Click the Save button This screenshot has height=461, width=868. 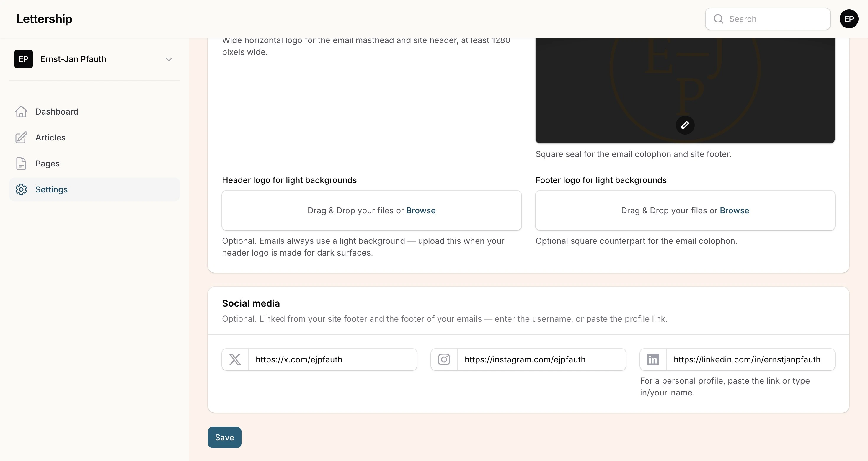click(224, 437)
